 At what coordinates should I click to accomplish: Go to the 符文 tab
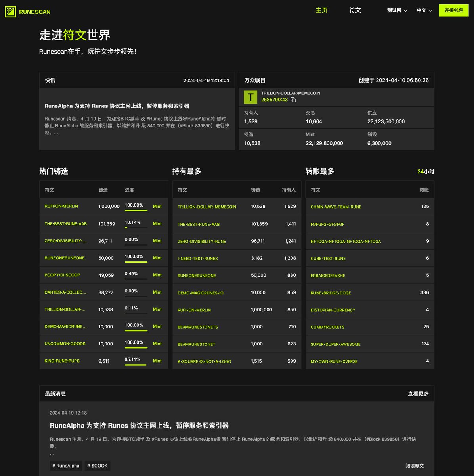point(355,10)
